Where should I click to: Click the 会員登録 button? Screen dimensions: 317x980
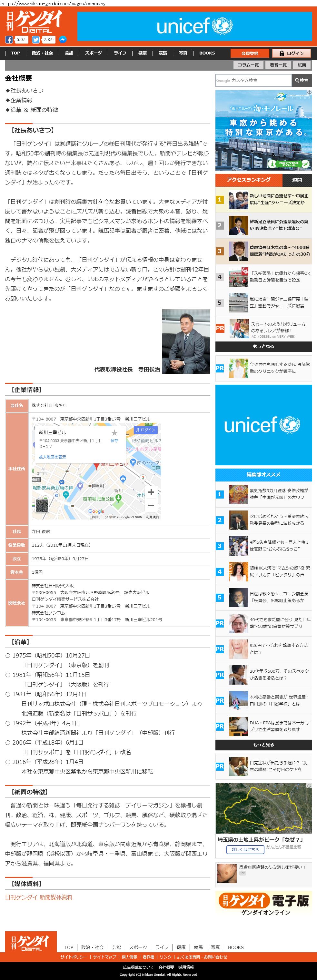click(x=250, y=53)
